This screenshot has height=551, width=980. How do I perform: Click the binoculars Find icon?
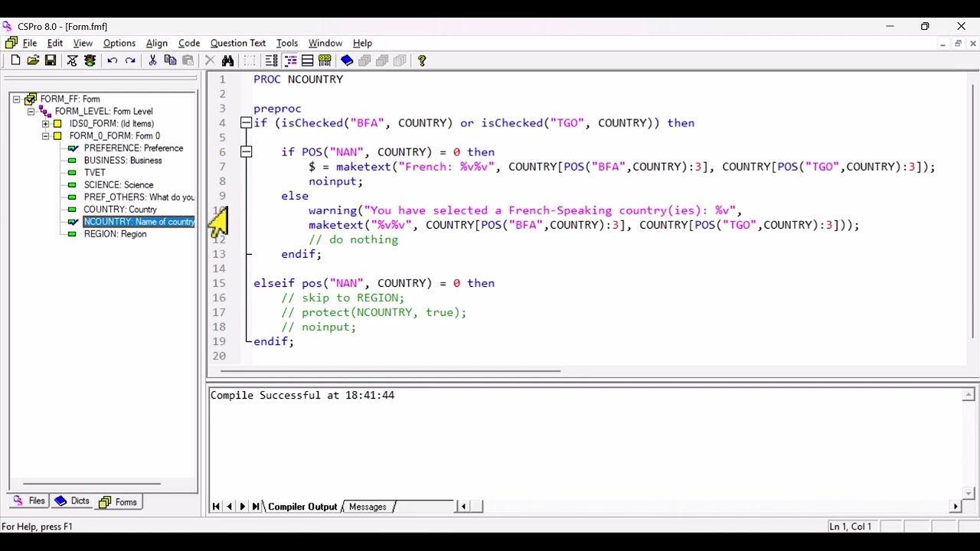tap(227, 60)
